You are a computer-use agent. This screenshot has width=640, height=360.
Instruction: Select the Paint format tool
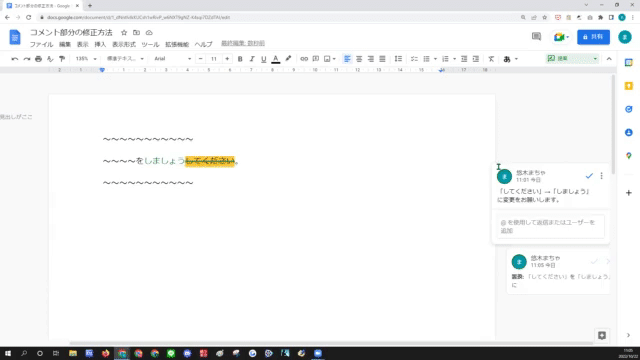click(62, 59)
